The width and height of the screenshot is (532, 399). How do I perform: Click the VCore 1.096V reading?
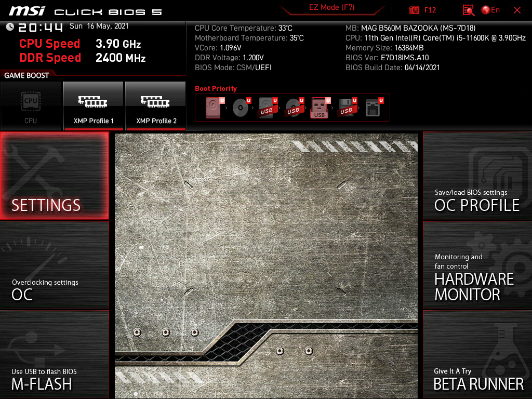click(x=218, y=48)
